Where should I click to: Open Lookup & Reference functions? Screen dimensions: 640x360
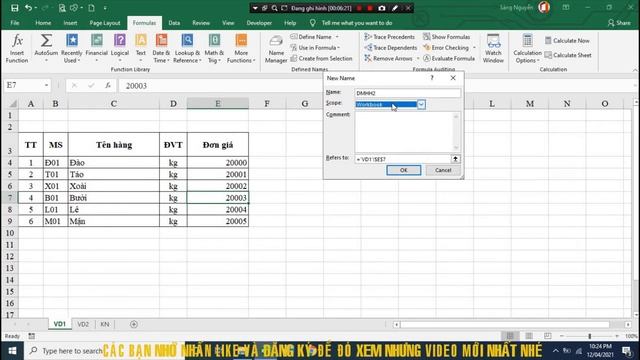click(x=187, y=49)
